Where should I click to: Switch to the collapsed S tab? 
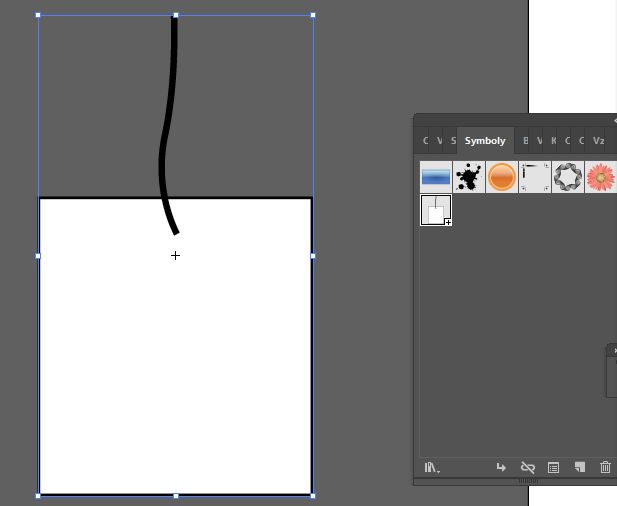pyautogui.click(x=453, y=140)
